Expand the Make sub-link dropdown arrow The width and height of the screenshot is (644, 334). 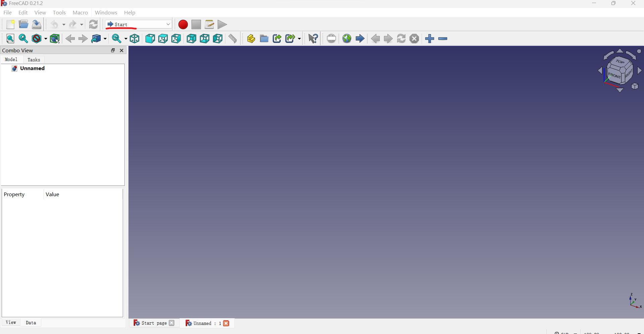(x=299, y=39)
